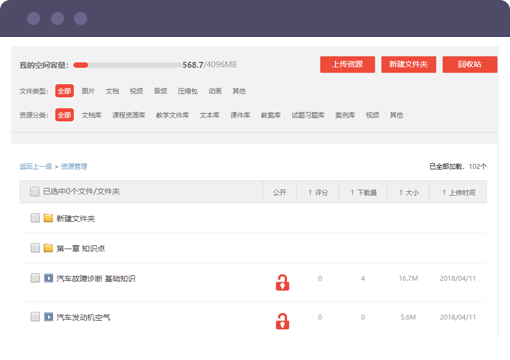Filter file type by 图片
Screen dimensions: 510x360
pyautogui.click(x=88, y=91)
